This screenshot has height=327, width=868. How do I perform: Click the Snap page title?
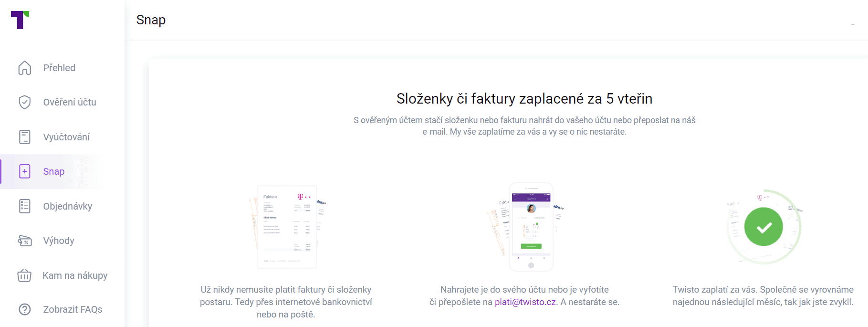click(x=151, y=20)
